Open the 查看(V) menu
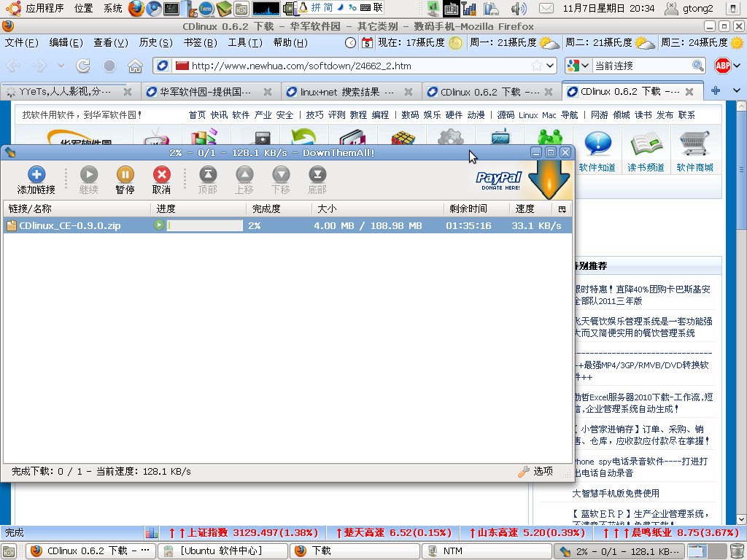 pos(111,43)
